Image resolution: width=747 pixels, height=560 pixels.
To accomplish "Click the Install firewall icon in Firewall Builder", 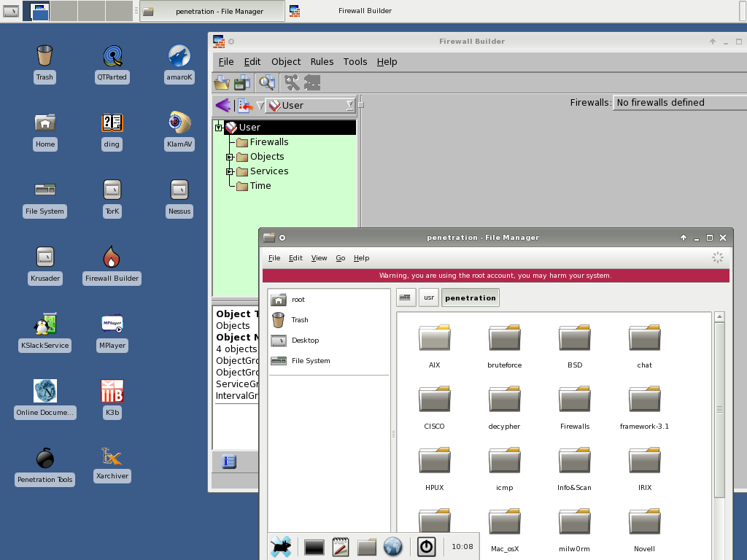I will tap(312, 83).
